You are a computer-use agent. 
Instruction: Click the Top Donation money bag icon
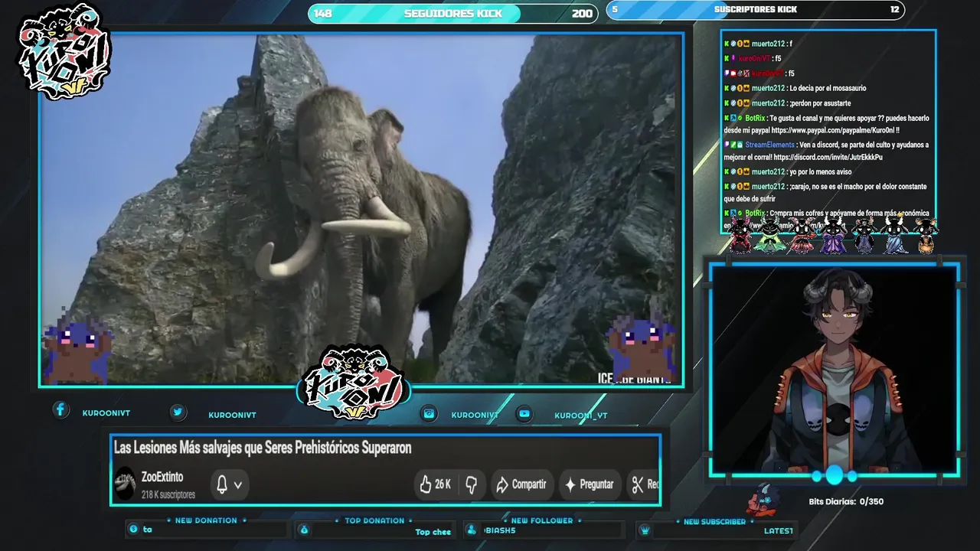pyautogui.click(x=304, y=530)
